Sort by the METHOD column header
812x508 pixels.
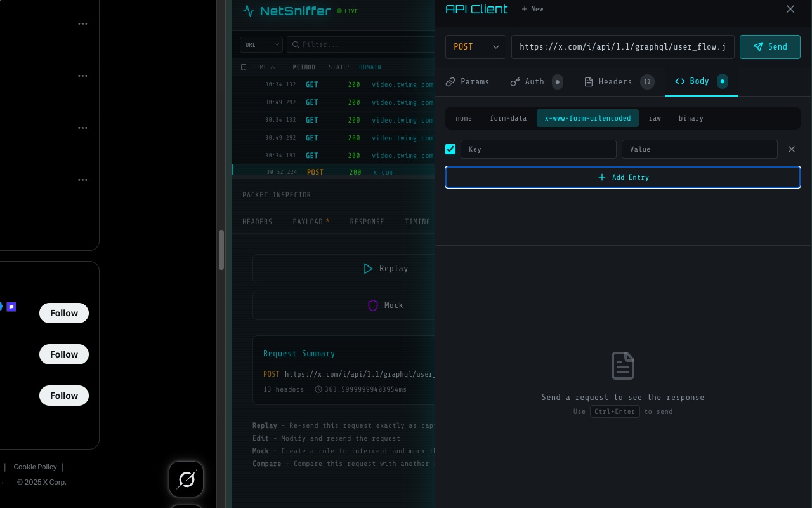[304, 67]
